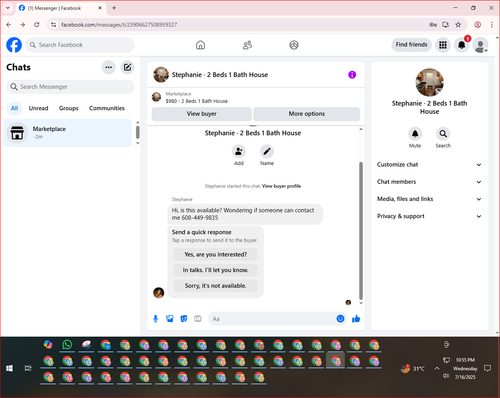This screenshot has width=500, height=398.
Task: Click the More options button
Action: point(307,114)
